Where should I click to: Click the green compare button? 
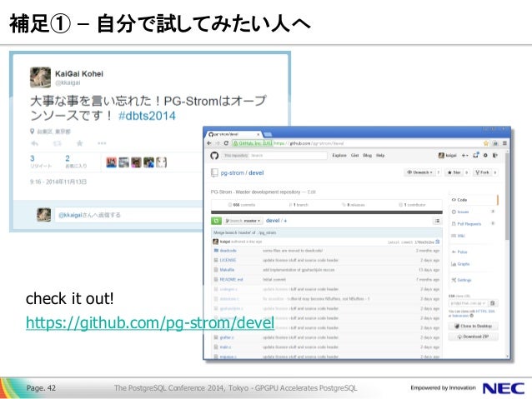pyautogui.click(x=216, y=221)
